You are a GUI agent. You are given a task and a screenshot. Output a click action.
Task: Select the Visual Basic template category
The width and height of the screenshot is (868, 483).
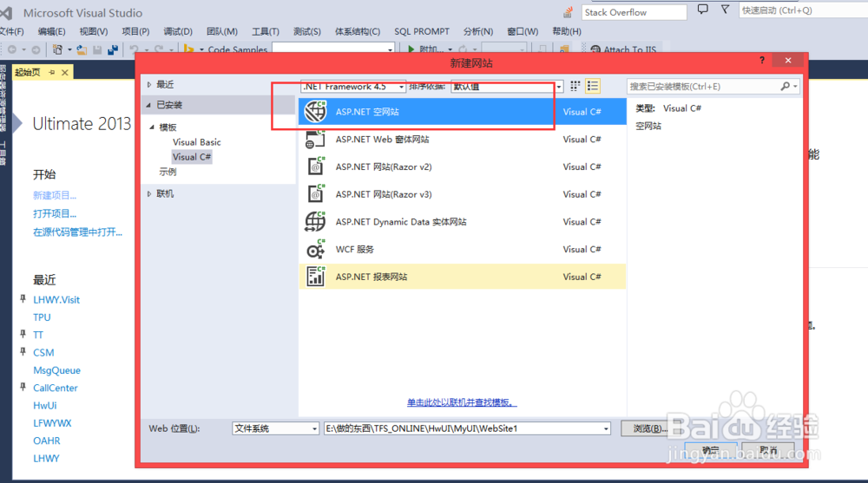point(196,142)
